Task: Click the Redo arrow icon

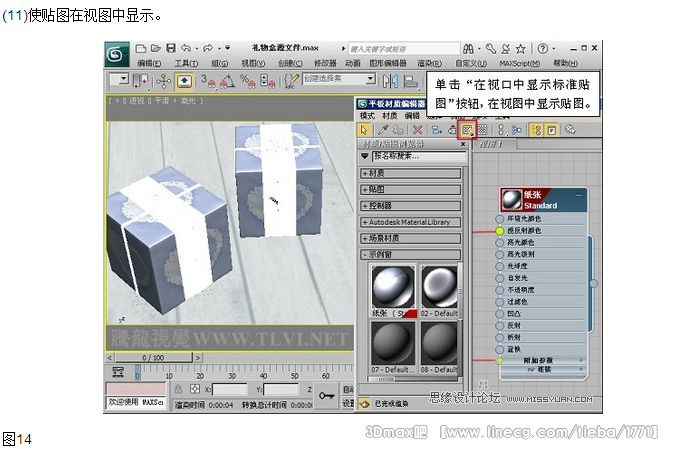Action: point(208,48)
